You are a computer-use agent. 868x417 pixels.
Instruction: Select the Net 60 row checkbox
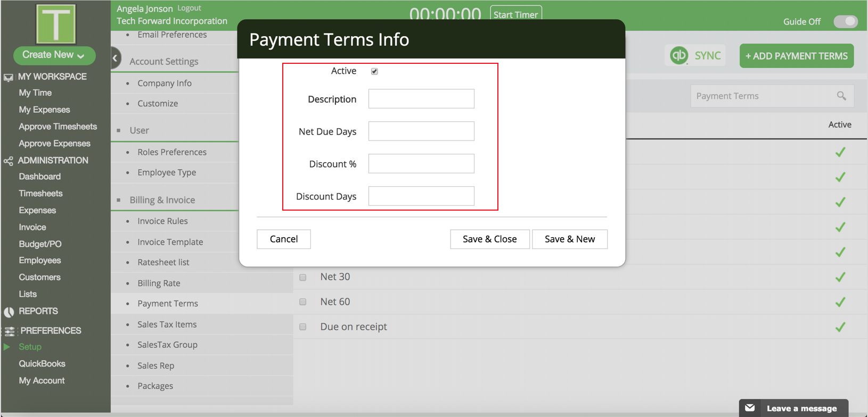[303, 302]
